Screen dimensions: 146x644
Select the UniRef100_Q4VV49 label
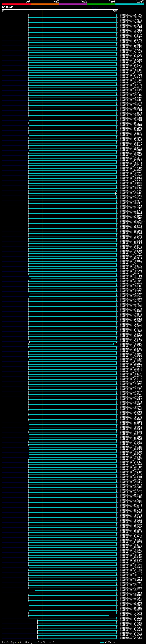click(x=131, y=630)
